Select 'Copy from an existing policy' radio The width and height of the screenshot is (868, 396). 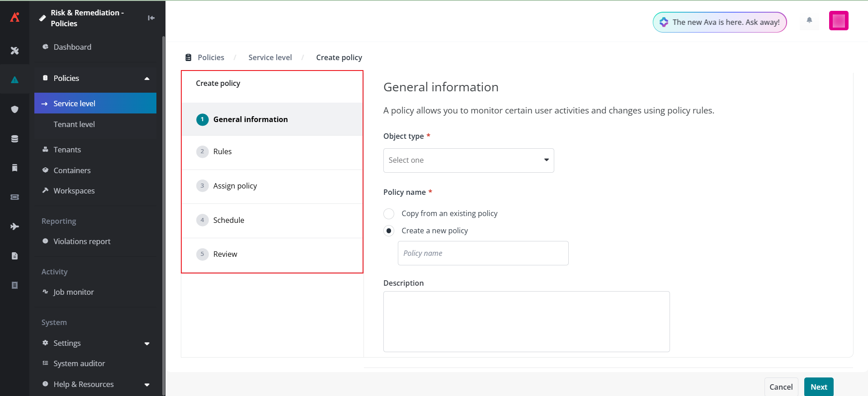(x=389, y=213)
